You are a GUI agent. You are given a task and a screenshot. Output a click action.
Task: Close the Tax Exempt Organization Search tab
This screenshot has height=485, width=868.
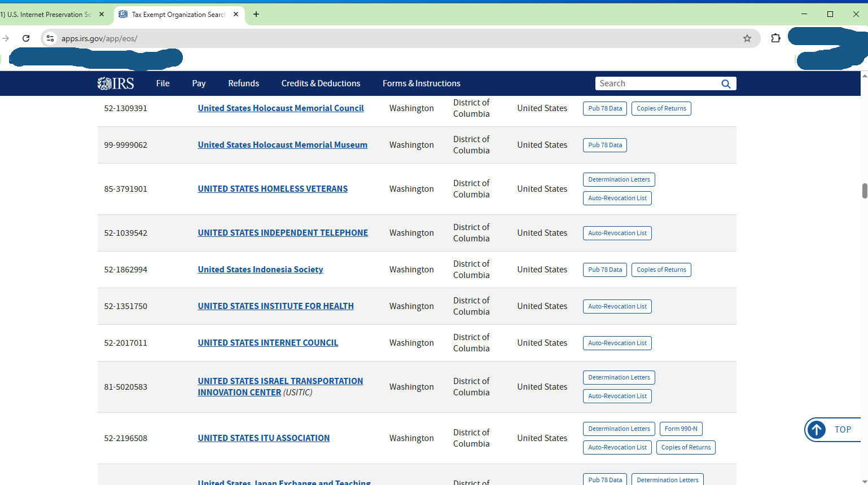[x=236, y=14]
